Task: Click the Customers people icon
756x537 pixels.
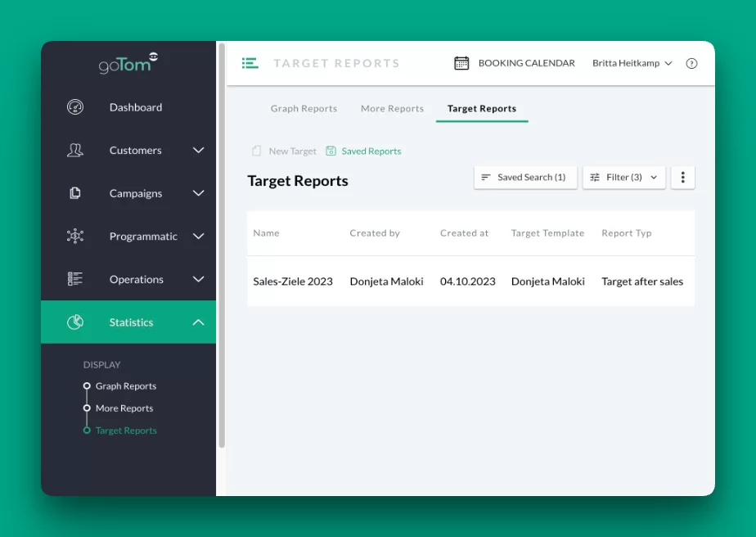Action: pyautogui.click(x=75, y=151)
